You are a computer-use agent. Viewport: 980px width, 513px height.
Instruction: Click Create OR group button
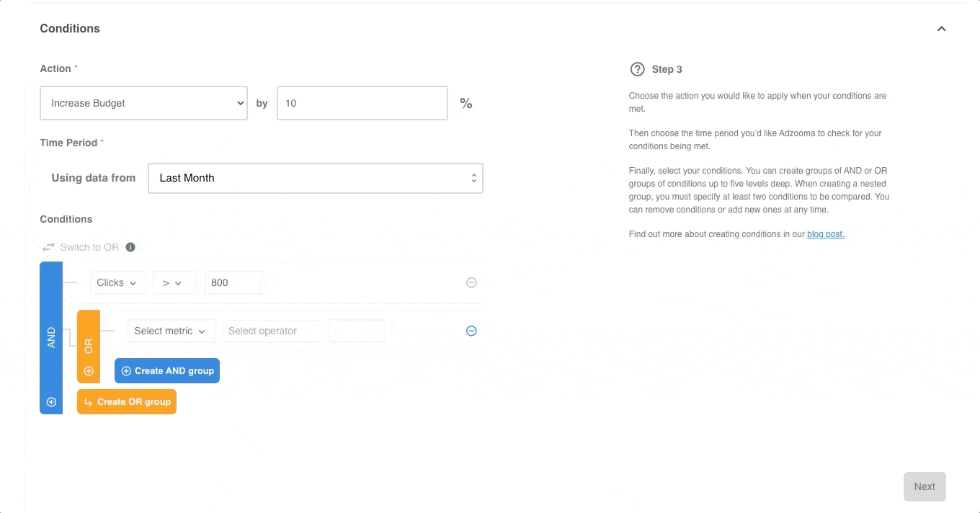[127, 401]
